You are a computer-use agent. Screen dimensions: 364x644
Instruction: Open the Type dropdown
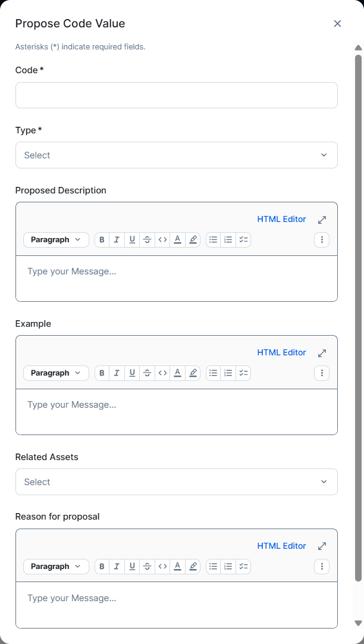pyautogui.click(x=177, y=155)
